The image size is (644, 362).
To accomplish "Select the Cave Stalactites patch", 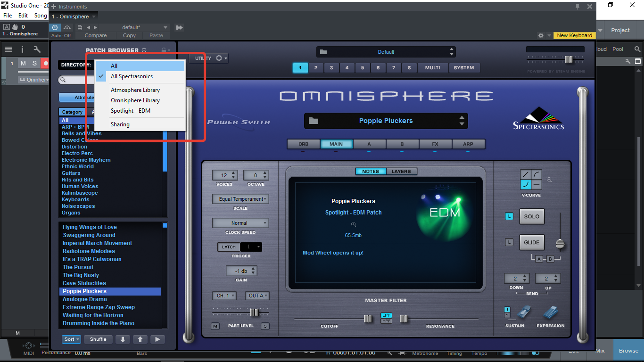I will coord(84,283).
